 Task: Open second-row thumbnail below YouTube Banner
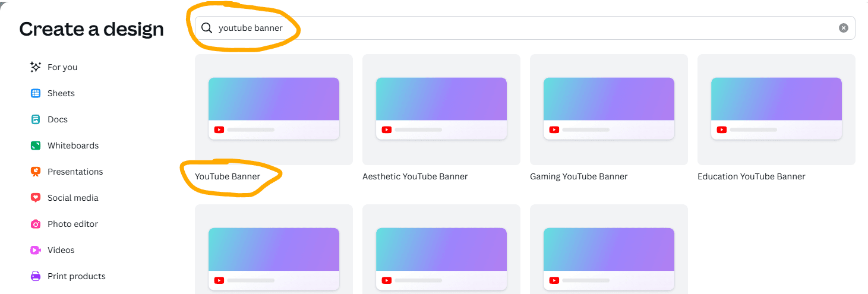(x=274, y=249)
